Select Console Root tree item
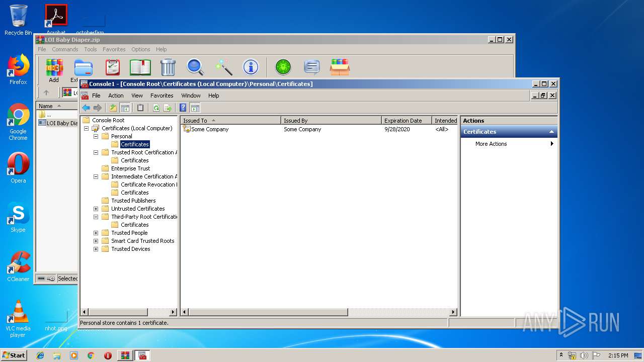644x362 pixels. coord(108,120)
